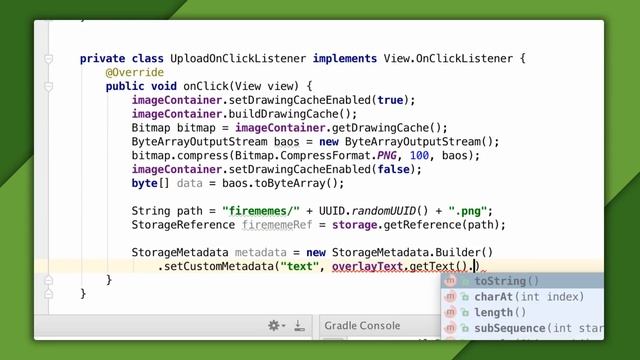
Task: Click the storage field before getReference
Action: tap(354, 225)
